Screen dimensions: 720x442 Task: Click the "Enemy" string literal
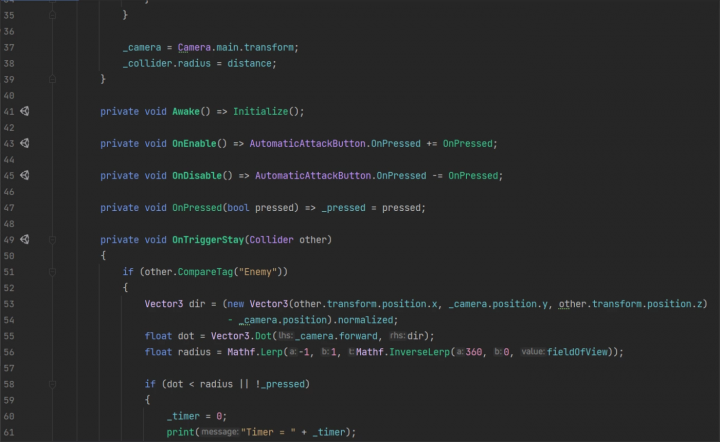pyautogui.click(x=258, y=272)
